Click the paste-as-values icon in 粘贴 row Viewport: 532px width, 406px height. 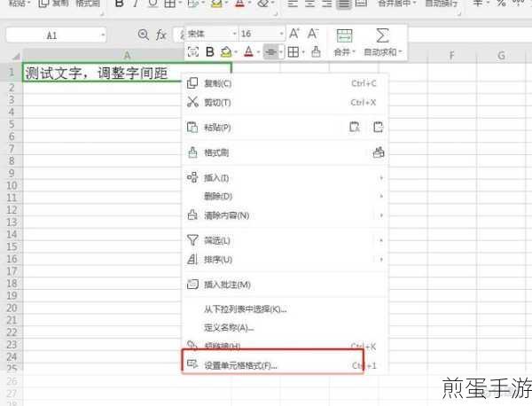point(355,127)
